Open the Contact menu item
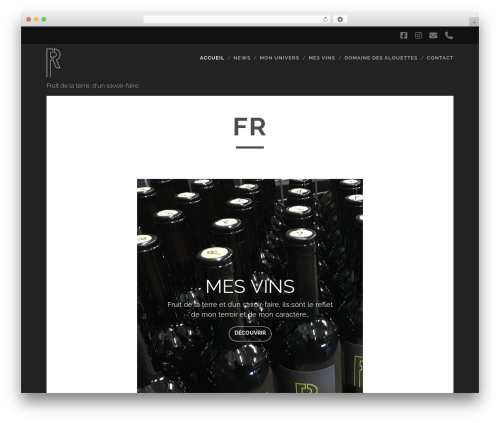500x423 pixels. (440, 58)
